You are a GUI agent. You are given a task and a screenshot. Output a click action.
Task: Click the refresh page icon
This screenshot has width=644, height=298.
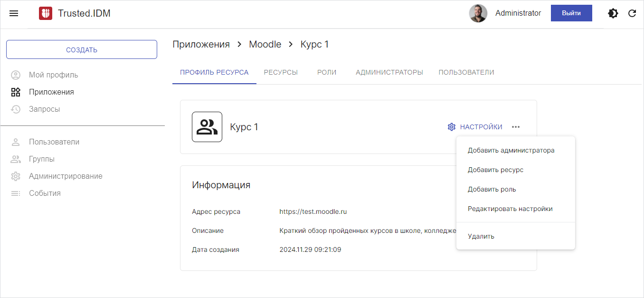pos(632,13)
